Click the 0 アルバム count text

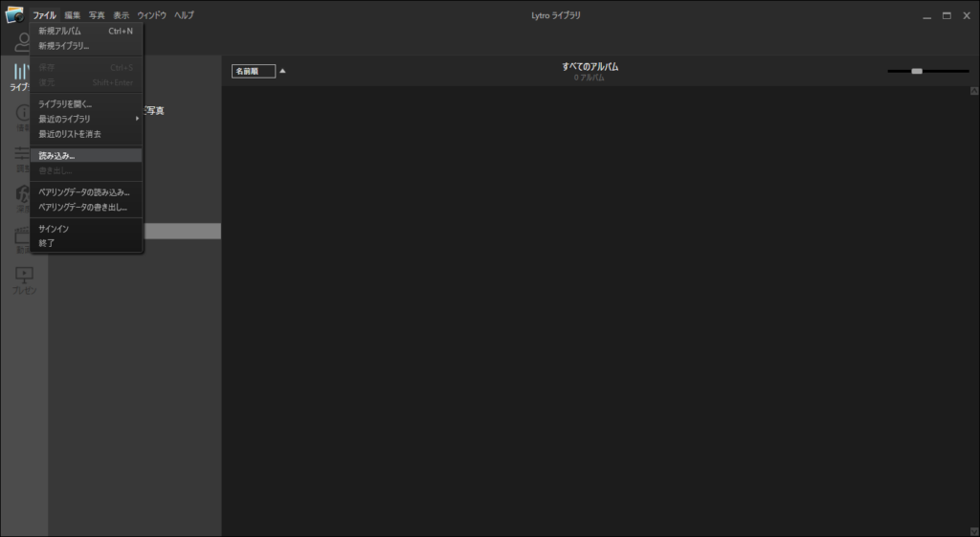(x=590, y=78)
